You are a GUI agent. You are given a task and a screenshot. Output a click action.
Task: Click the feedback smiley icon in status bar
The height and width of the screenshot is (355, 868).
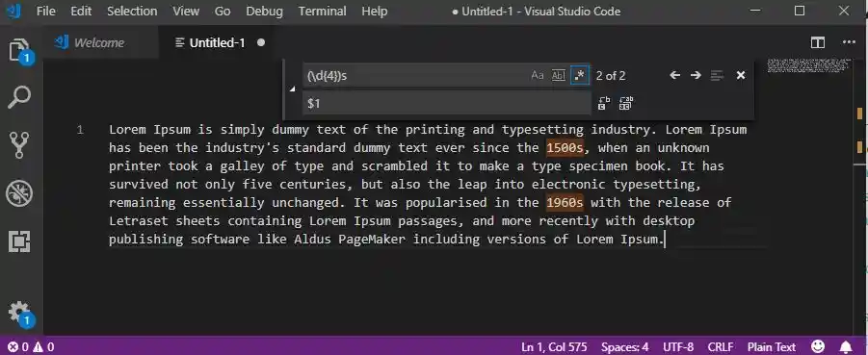817,346
